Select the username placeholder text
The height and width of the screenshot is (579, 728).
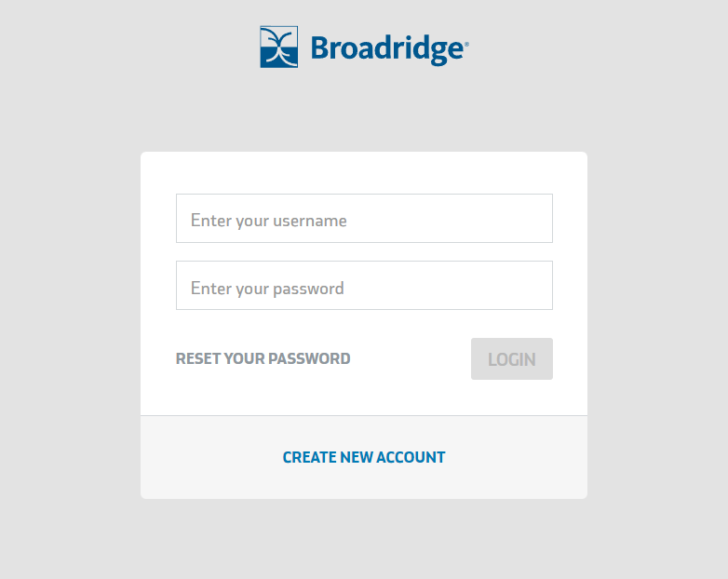(268, 221)
